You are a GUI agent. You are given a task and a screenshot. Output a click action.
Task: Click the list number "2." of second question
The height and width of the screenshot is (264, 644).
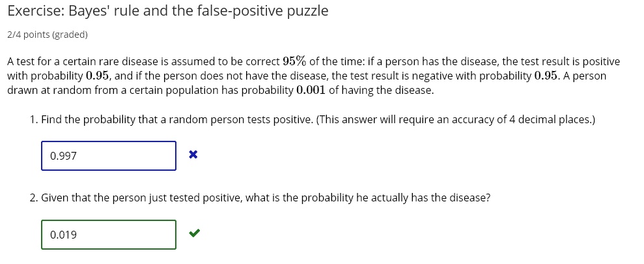click(x=34, y=198)
